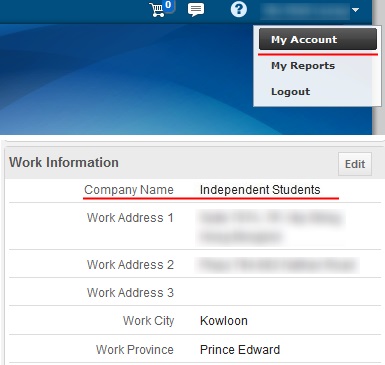Click the Edit button for Work Information
385x365 pixels.
(355, 164)
